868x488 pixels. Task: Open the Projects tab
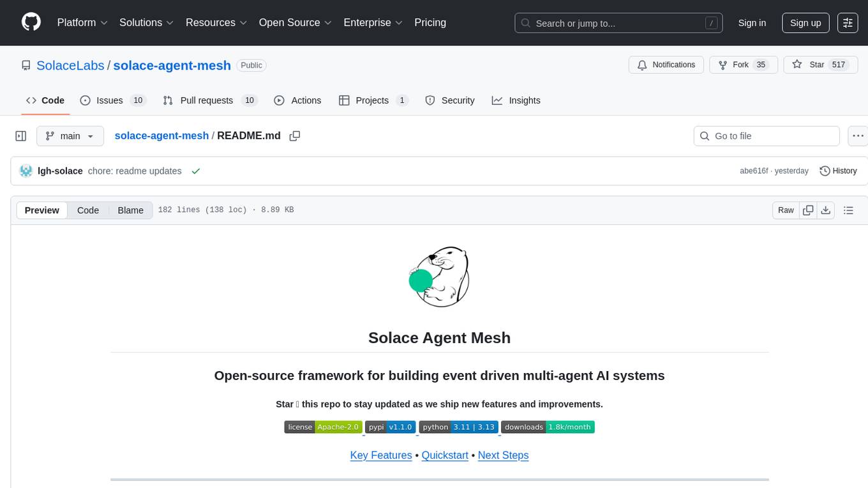click(373, 100)
